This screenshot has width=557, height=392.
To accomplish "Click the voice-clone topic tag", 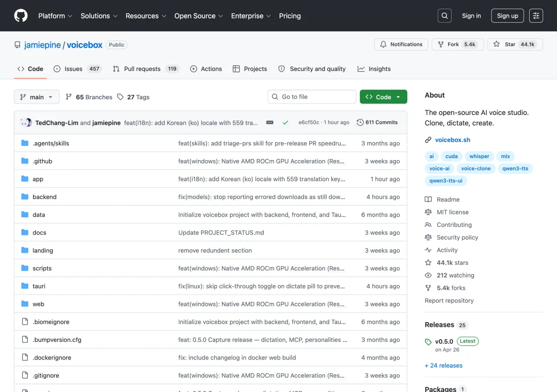I will click(x=475, y=169).
